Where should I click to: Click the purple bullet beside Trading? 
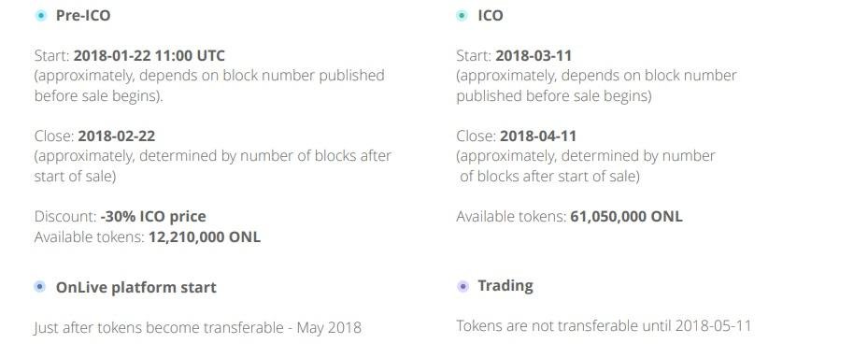pyautogui.click(x=462, y=286)
